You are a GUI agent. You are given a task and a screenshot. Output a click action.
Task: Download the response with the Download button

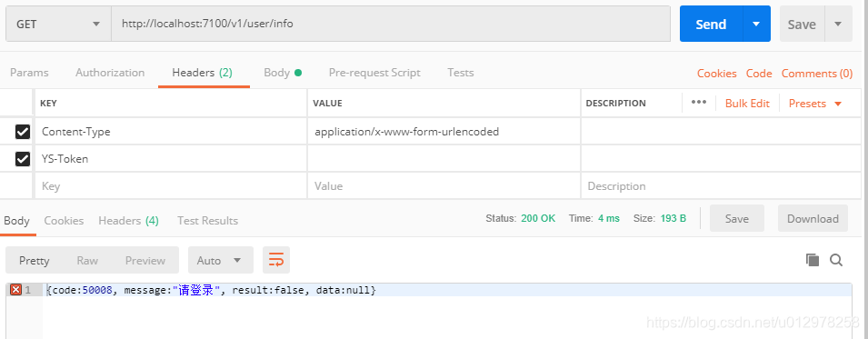813,218
